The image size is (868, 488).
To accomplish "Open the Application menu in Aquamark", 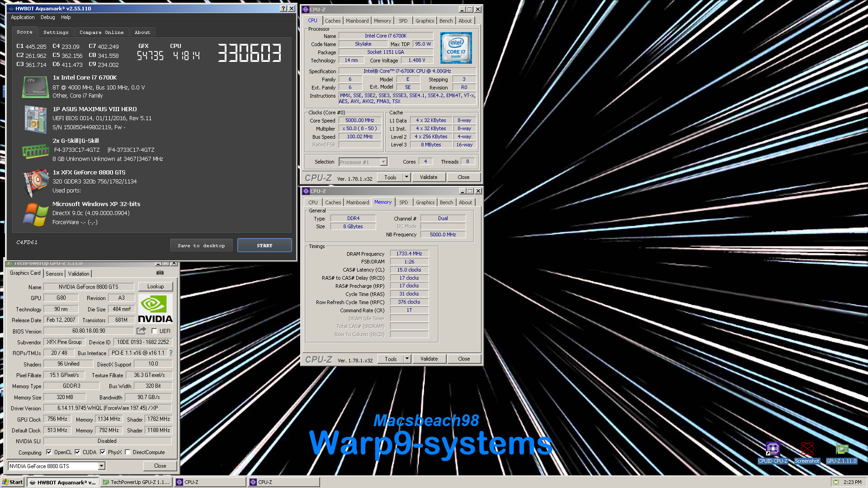I will point(23,17).
